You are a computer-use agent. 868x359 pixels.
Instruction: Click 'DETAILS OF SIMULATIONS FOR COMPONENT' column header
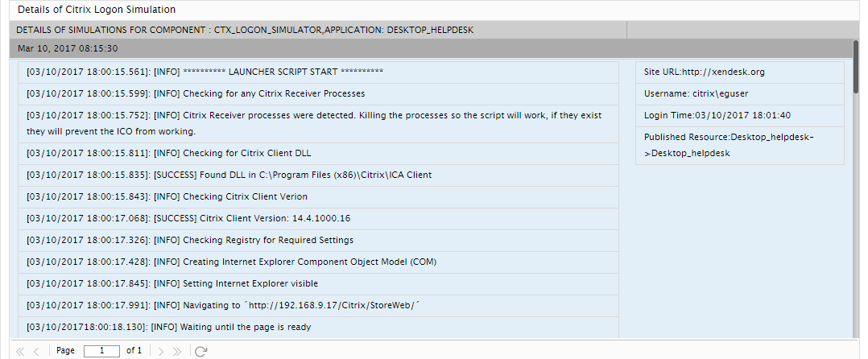pos(318,30)
